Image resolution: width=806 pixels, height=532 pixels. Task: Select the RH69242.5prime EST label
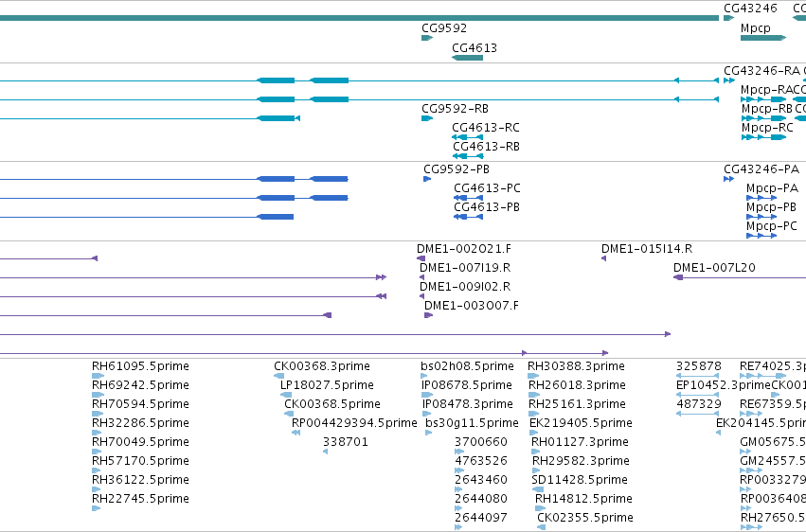140,385
